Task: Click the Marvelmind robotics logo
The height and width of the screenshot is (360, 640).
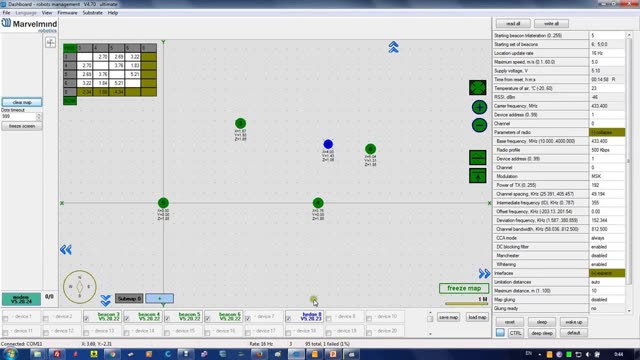Action: click(29, 25)
